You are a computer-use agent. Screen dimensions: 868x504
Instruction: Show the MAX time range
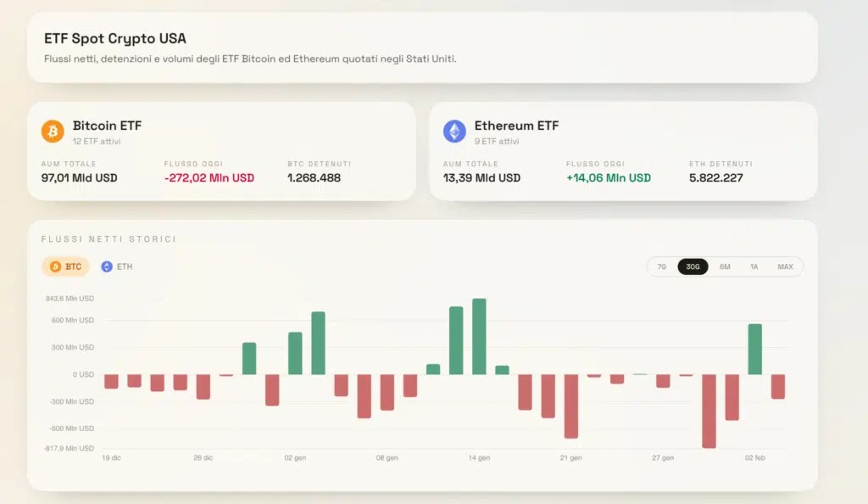pyautogui.click(x=785, y=266)
